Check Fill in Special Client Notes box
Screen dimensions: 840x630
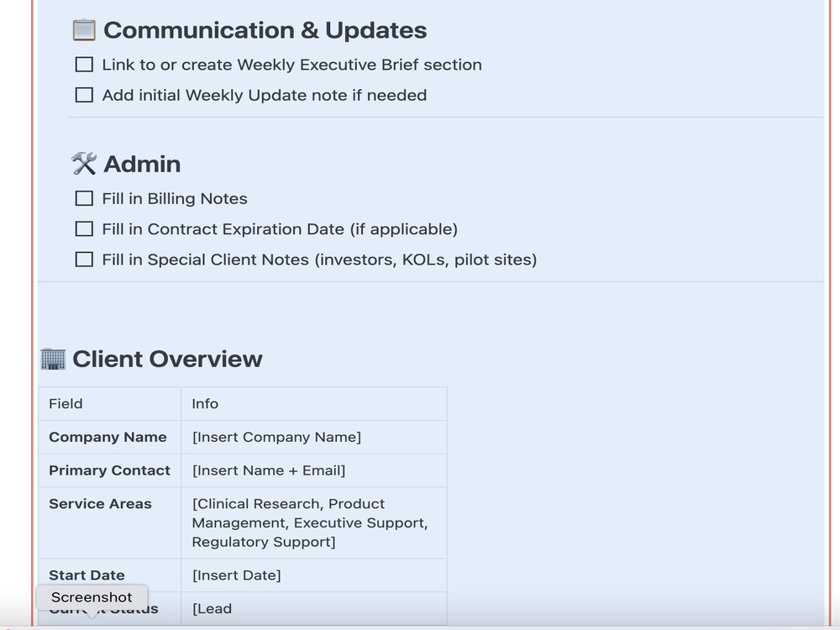84,260
